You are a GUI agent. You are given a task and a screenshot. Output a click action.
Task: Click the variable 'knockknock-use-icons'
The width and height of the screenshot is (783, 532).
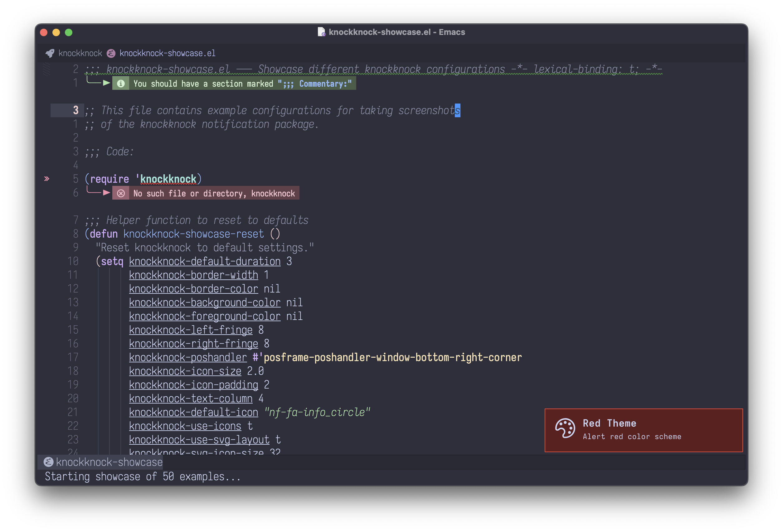pos(185,426)
